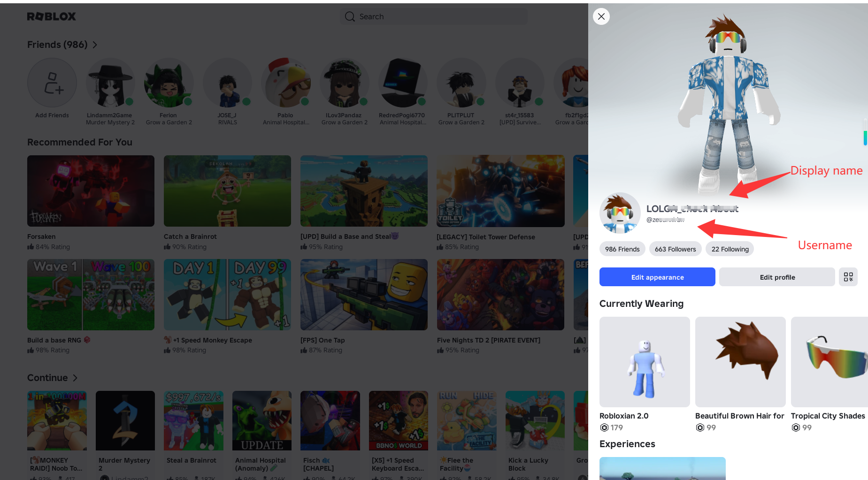The image size is (868, 480).
Task: Open the Friends (986) heading link
Action: tap(57, 45)
